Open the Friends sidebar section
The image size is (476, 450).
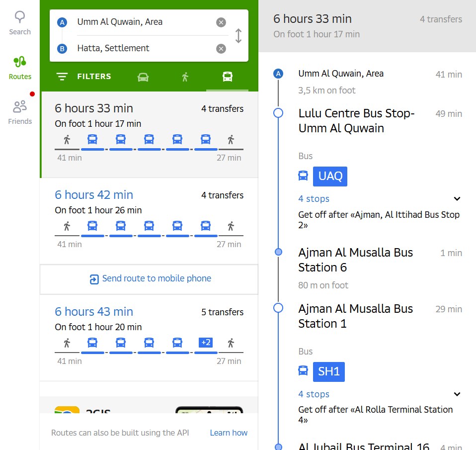(20, 112)
